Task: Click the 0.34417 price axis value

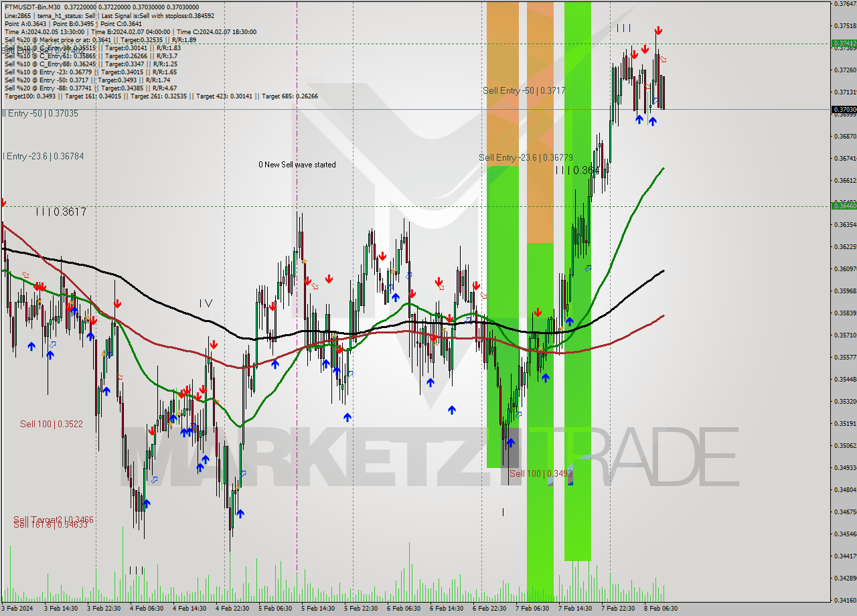Action: click(845, 556)
